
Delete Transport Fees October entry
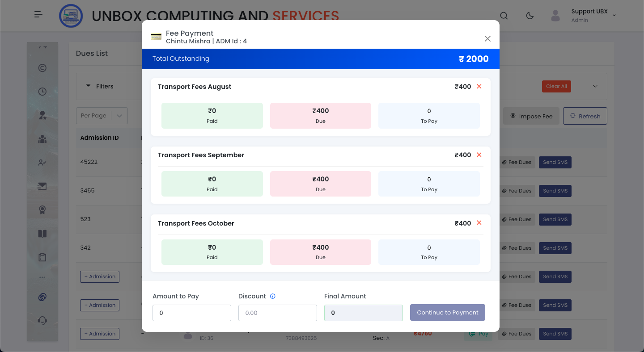479,223
